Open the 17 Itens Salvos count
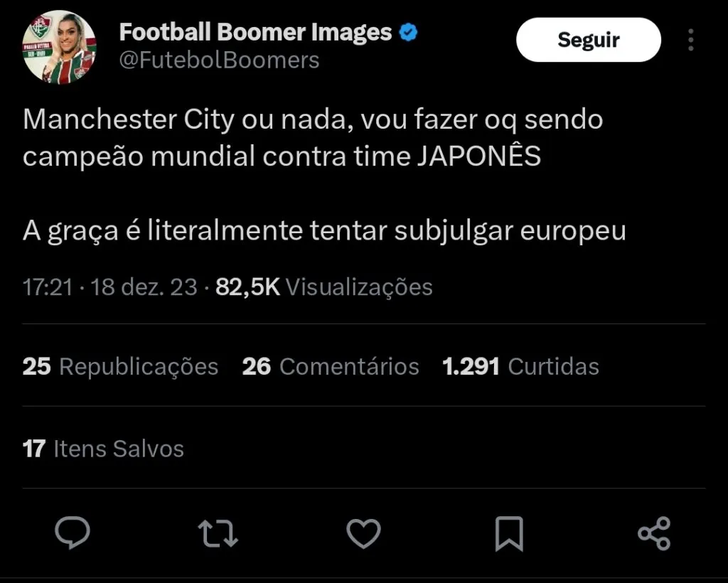The image size is (728, 583). coord(104,449)
